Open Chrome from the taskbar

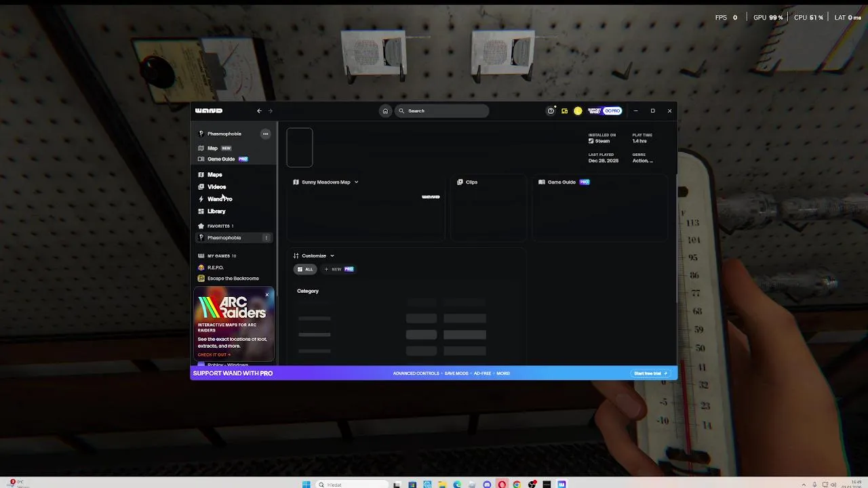coord(517,485)
